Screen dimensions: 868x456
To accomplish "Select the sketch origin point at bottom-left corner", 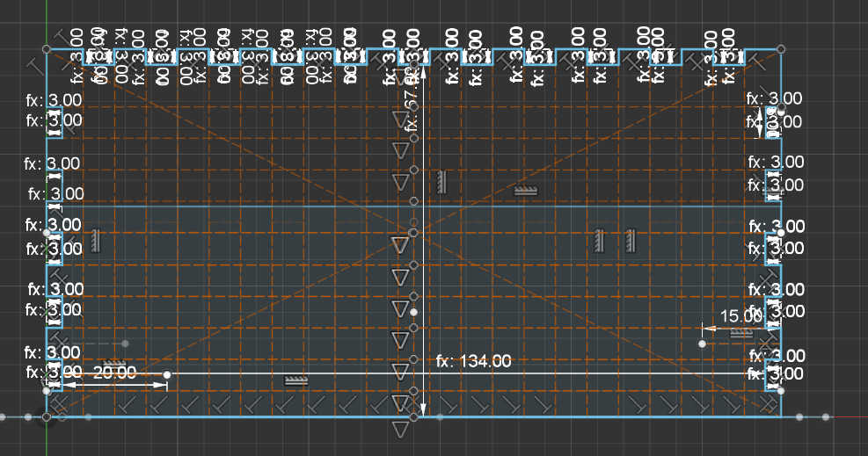I will (x=47, y=416).
